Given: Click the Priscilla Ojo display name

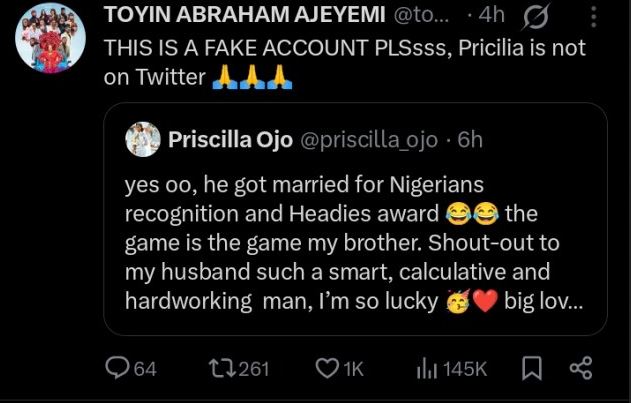Looking at the screenshot, I should coord(230,139).
